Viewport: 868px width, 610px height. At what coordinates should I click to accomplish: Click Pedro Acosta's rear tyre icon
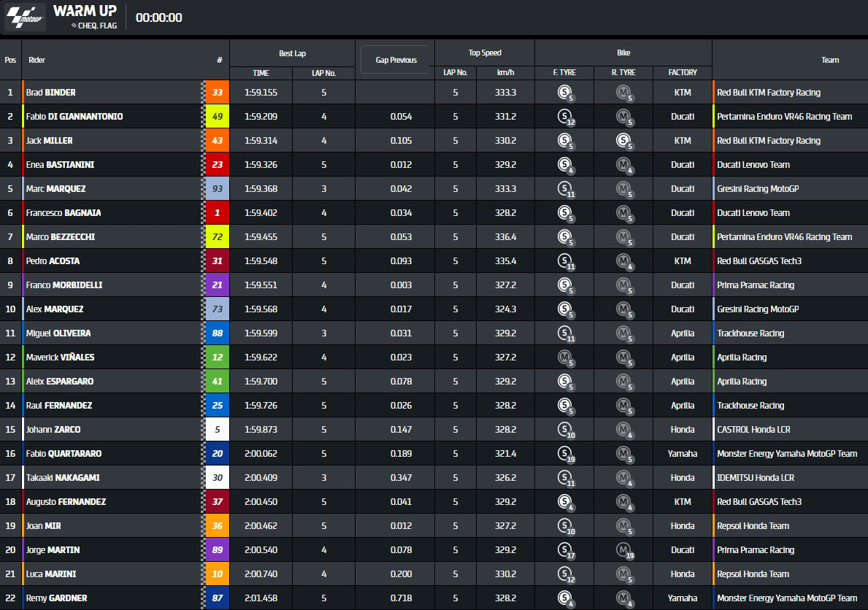pyautogui.click(x=623, y=261)
